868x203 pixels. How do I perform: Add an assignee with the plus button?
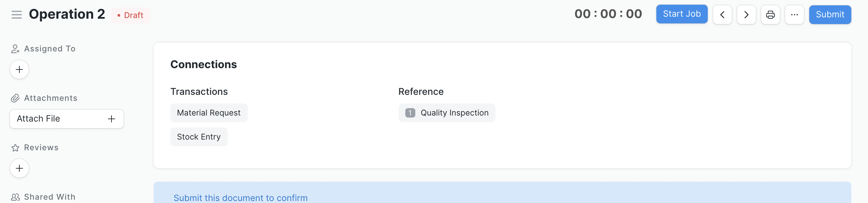(19, 69)
